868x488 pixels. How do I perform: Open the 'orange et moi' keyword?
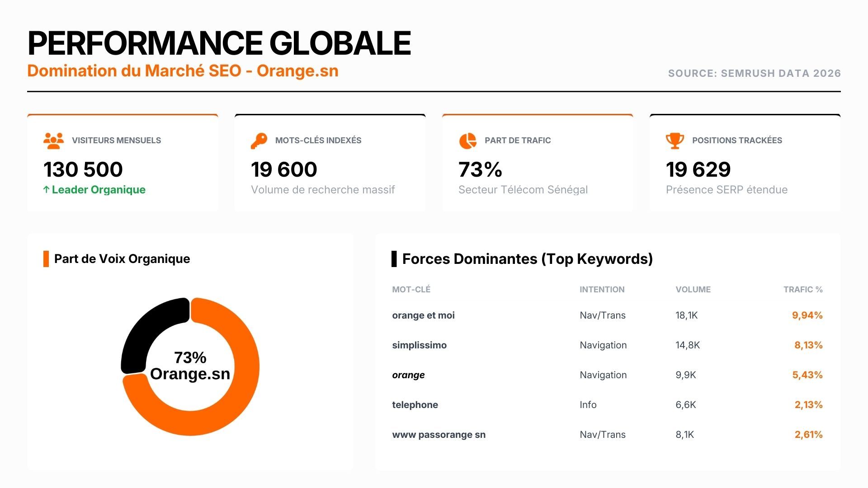(423, 315)
